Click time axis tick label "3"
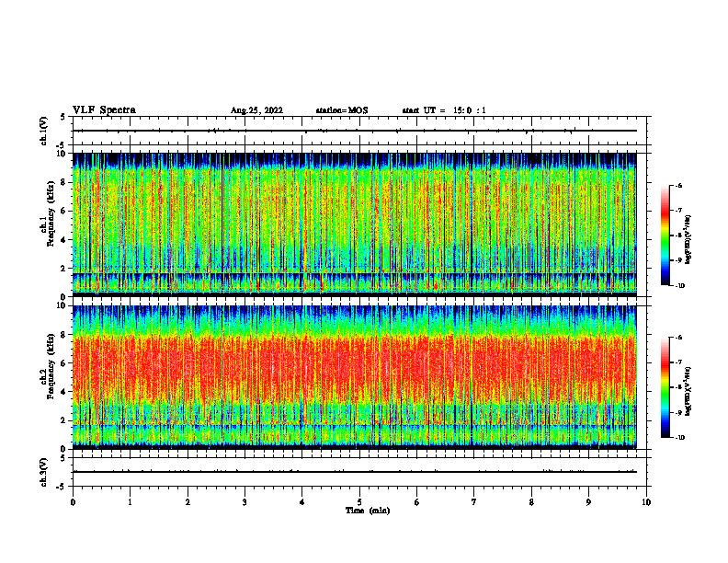 (x=245, y=502)
